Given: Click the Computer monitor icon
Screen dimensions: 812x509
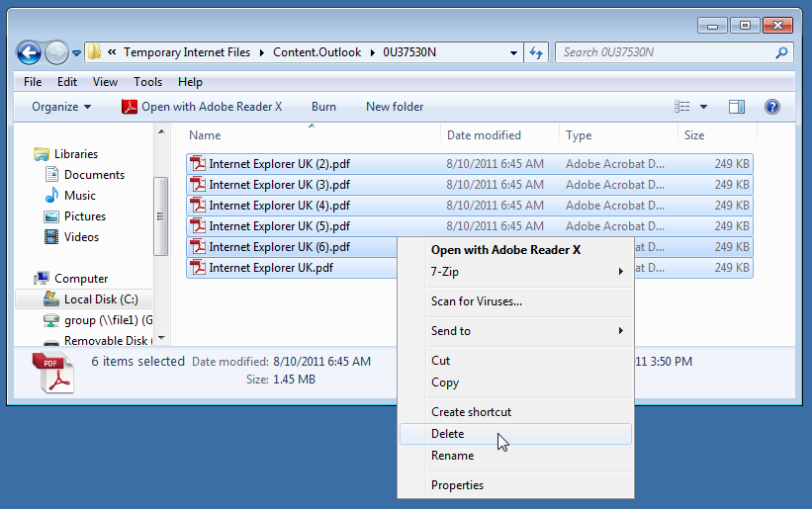Looking at the screenshot, I should tap(42, 279).
